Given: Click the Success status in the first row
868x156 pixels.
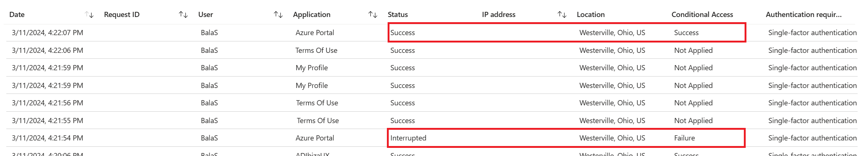Looking at the screenshot, I should pos(402,33).
